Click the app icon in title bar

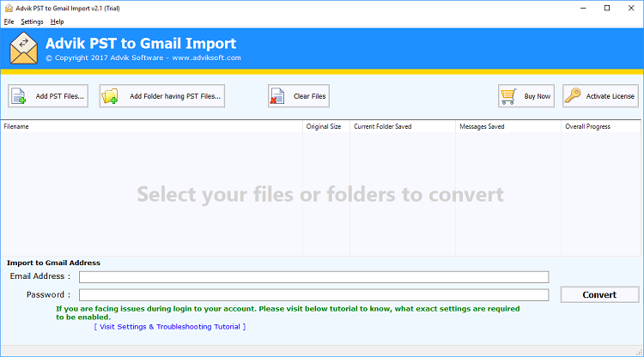pyautogui.click(x=9, y=9)
